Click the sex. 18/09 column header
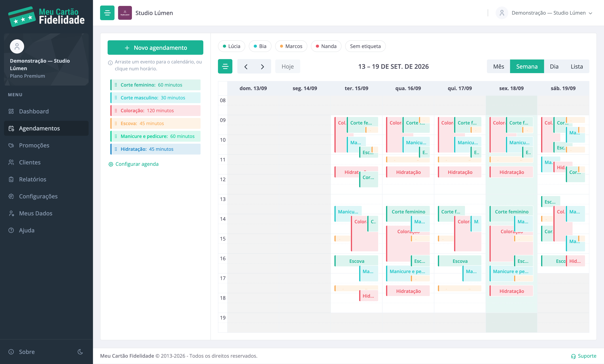The image size is (604, 364). [511, 88]
